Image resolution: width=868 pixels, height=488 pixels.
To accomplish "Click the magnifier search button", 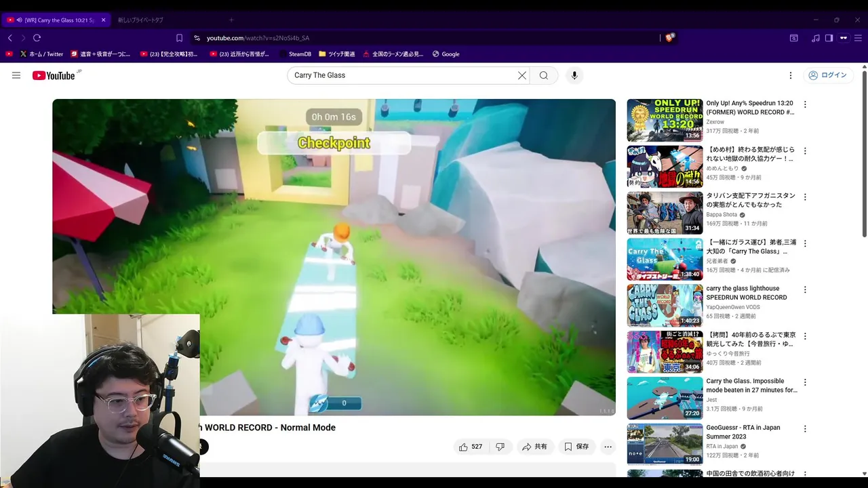I will [544, 75].
